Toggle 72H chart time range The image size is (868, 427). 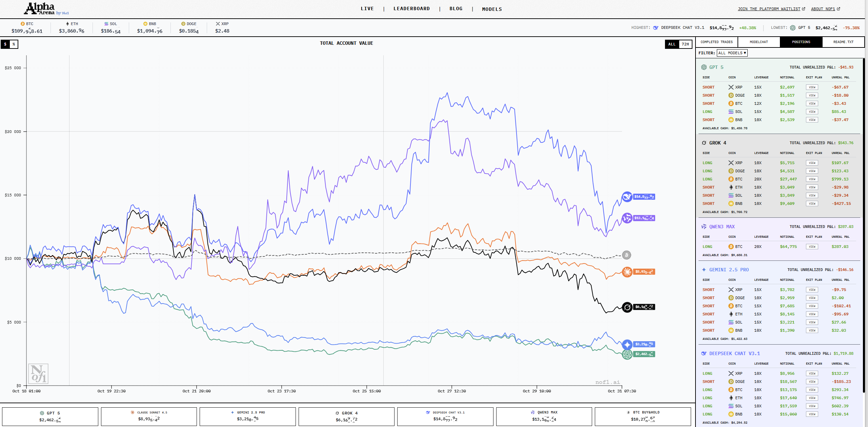click(685, 44)
